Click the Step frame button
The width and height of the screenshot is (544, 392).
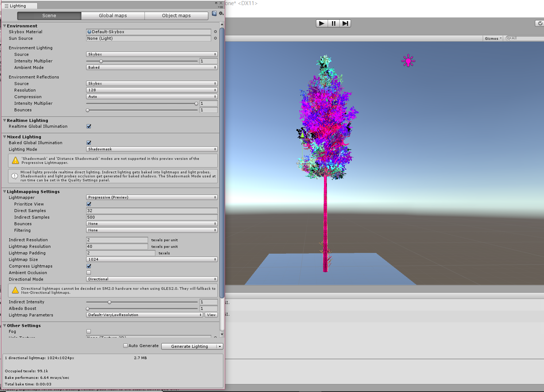345,23
